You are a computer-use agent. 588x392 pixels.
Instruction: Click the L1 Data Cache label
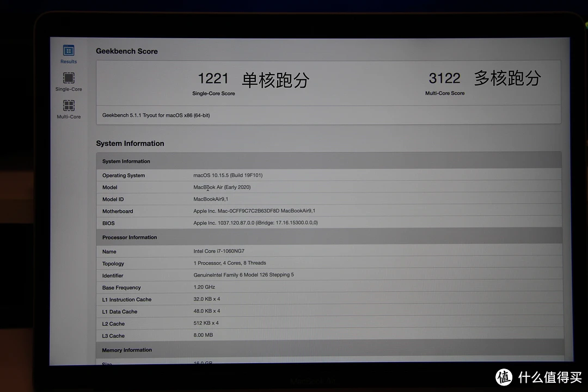(x=120, y=312)
